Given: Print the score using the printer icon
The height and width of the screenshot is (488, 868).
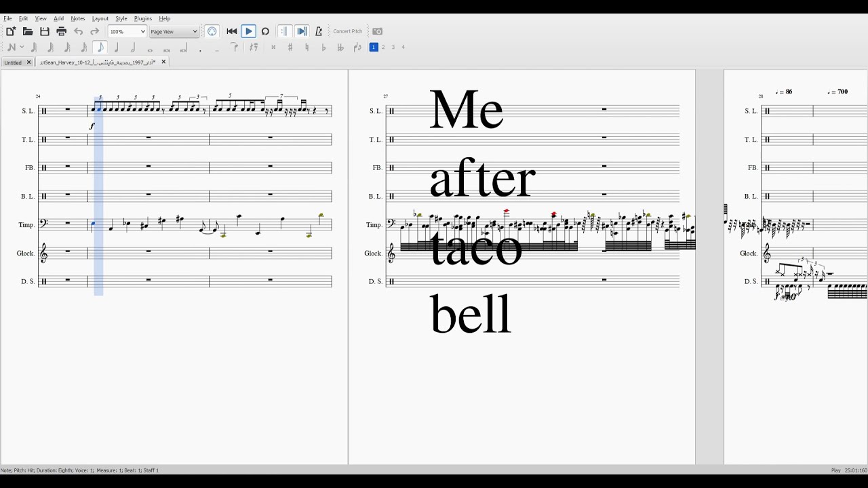Looking at the screenshot, I should [62, 31].
